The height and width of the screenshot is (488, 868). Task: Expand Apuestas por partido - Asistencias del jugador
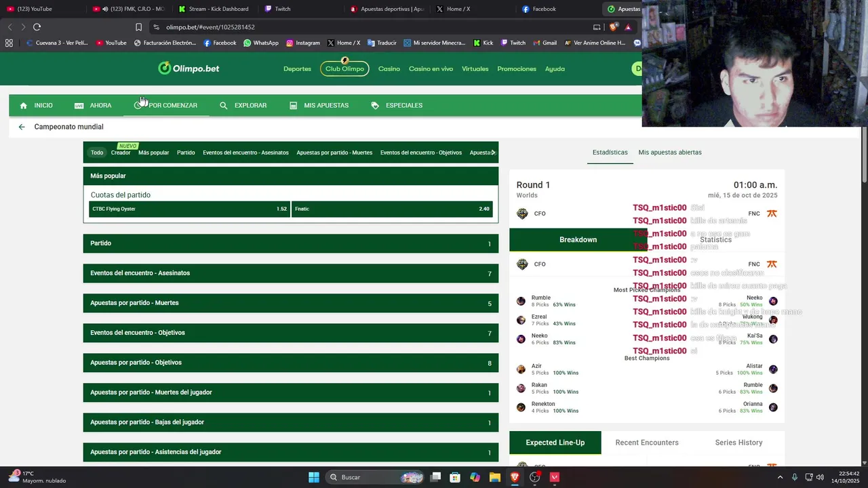pos(291,452)
